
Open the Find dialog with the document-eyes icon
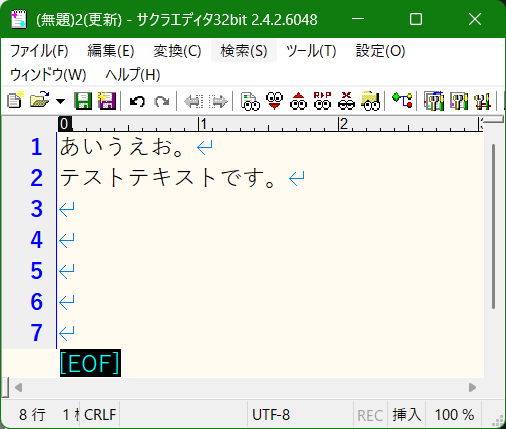[x=250, y=101]
